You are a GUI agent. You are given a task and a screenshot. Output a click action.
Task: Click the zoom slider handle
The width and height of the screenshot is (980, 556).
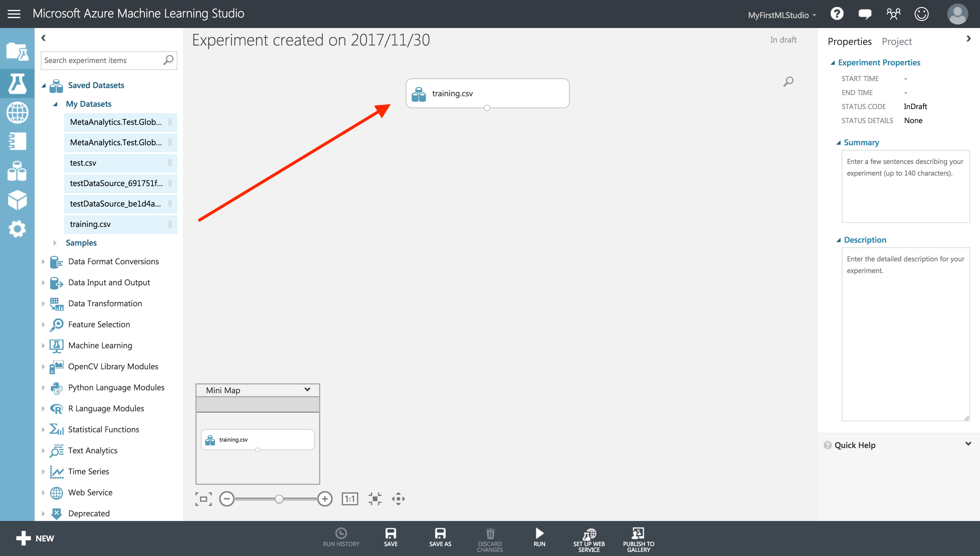click(x=279, y=499)
